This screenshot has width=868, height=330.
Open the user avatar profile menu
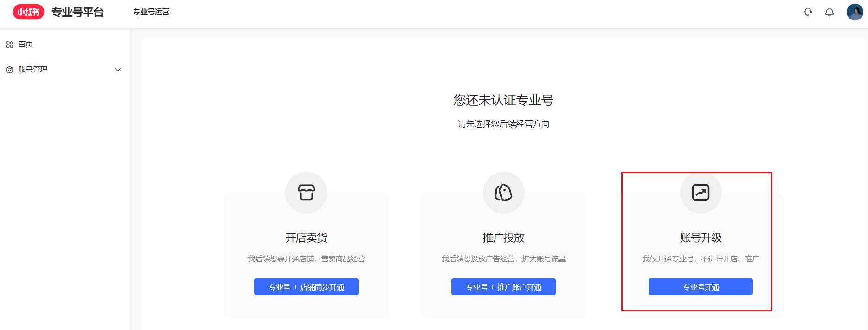point(855,12)
